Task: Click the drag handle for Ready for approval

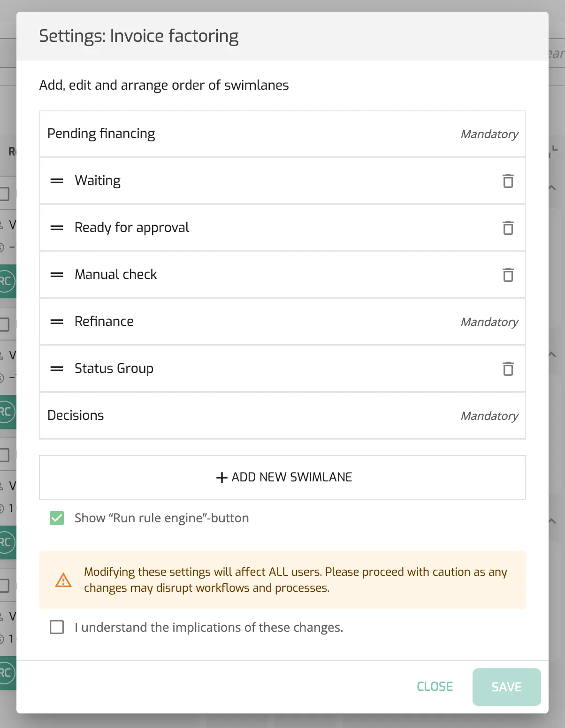Action: [57, 228]
